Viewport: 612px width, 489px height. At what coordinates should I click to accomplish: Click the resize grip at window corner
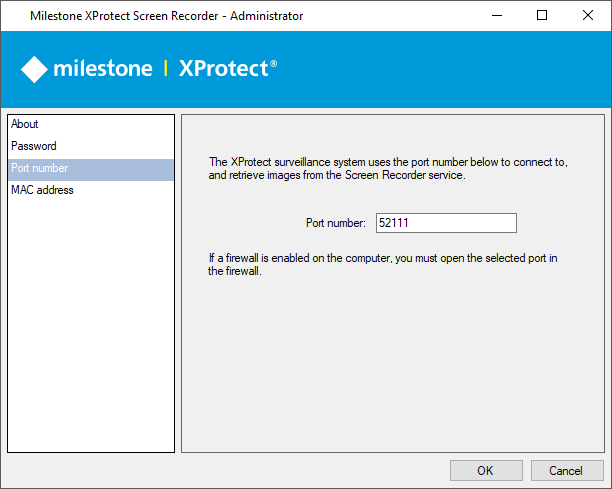(606, 484)
